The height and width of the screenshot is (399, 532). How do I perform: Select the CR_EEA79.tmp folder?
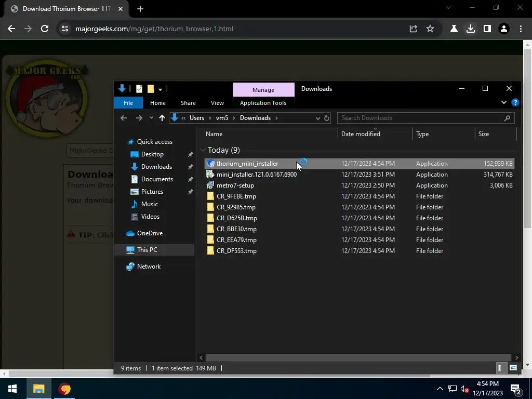point(360,240)
